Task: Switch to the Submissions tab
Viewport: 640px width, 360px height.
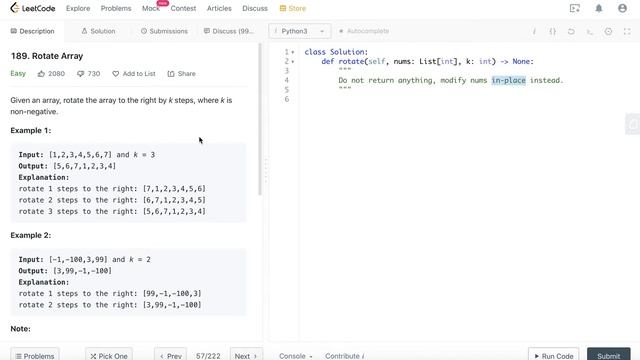Action: tap(164, 31)
